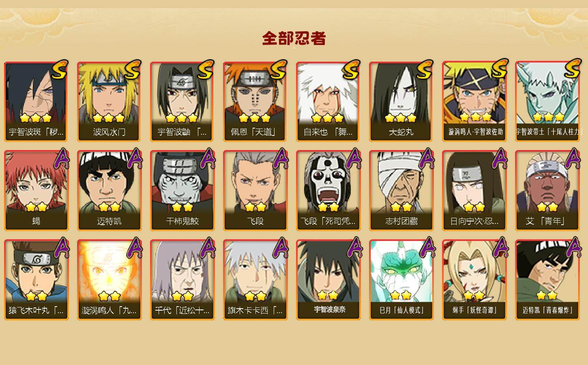Open the 宇智波带土「十尾人柱力」 card

tap(547, 101)
